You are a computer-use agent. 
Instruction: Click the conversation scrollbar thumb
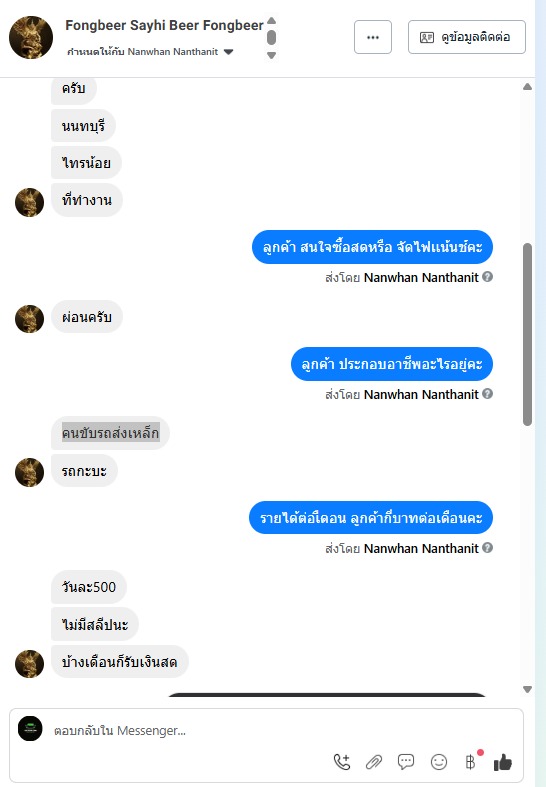[x=527, y=335]
